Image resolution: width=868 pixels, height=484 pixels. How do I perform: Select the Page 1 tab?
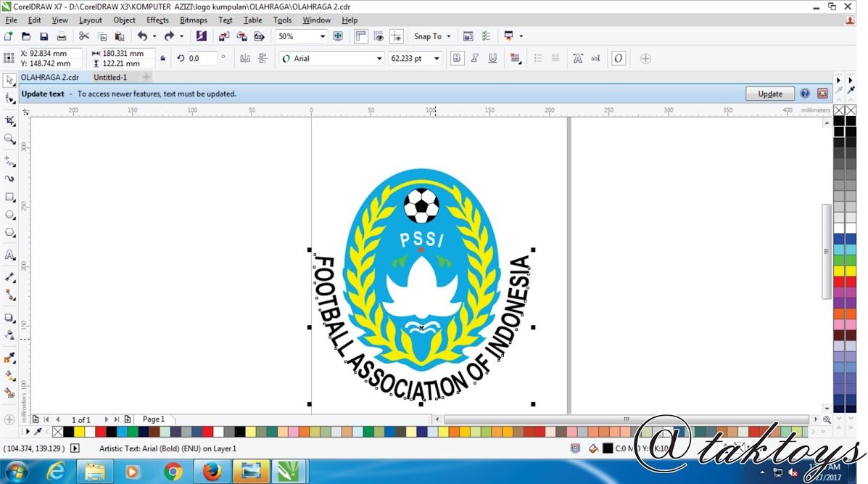pos(153,419)
